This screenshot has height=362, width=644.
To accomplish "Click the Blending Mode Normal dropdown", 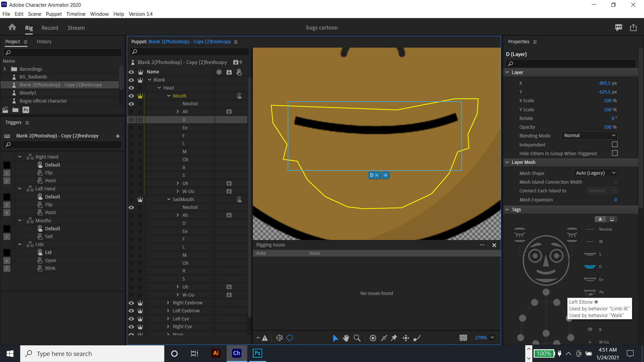I will click(x=589, y=135).
